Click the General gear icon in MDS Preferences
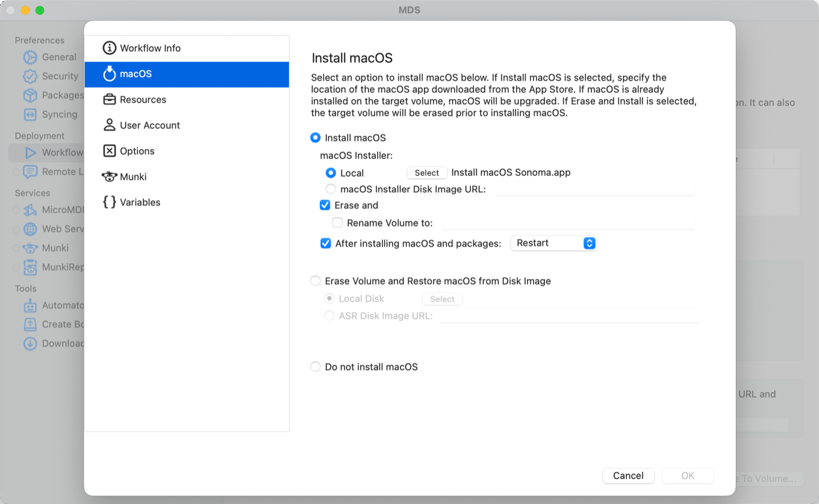The image size is (819, 504). tap(30, 57)
